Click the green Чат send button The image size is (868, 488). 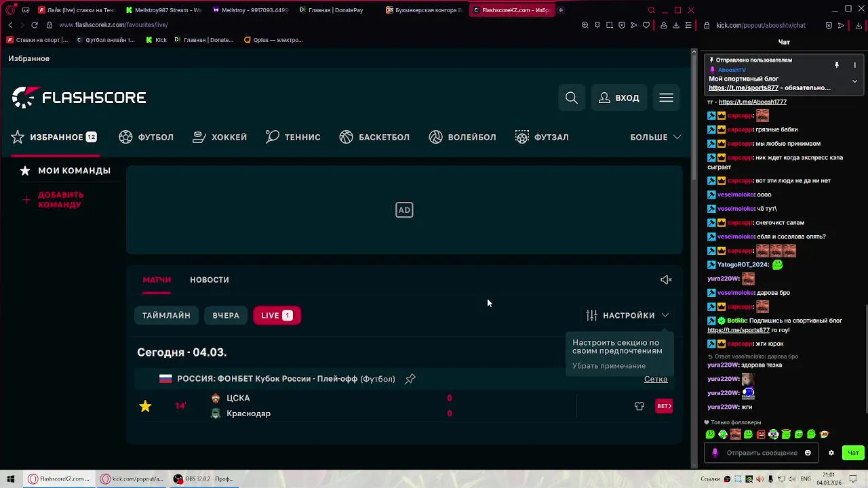pyautogui.click(x=852, y=453)
